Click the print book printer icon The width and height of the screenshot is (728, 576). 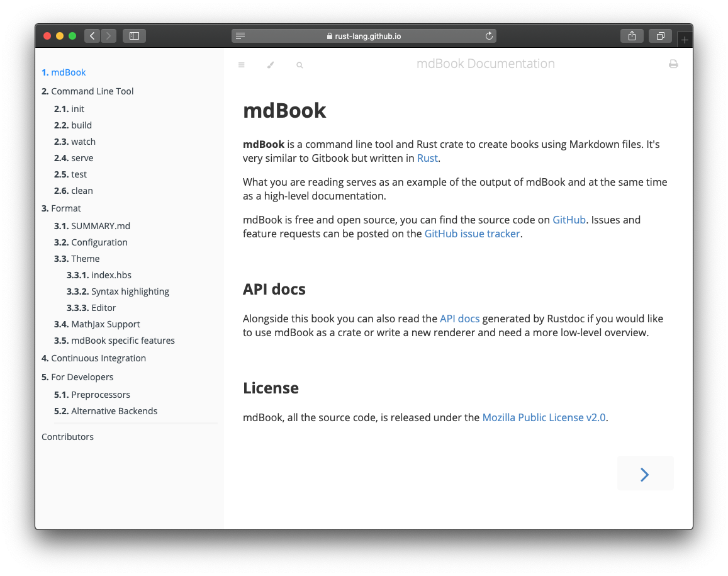(673, 64)
